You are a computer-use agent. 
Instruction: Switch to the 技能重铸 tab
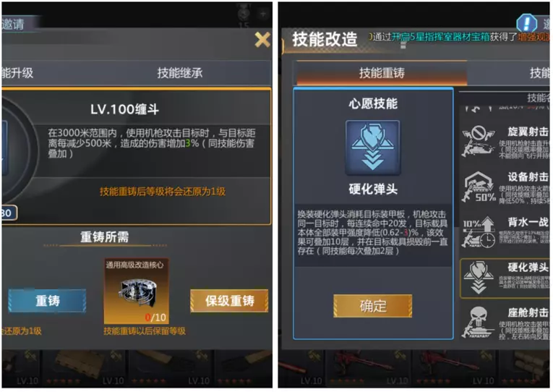tap(382, 73)
